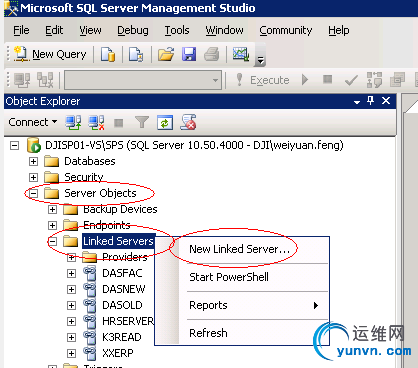Screen dimensions: 418x368
Task: Open the toolbar options overflow arrow
Action: point(260,60)
